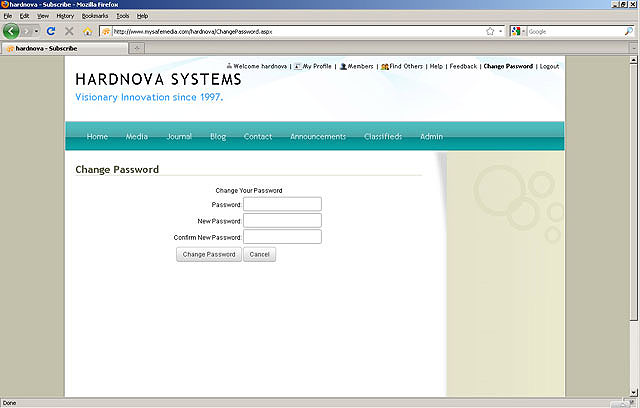This screenshot has width=640, height=408.
Task: Click the browser Back arrow button
Action: pos(12,31)
